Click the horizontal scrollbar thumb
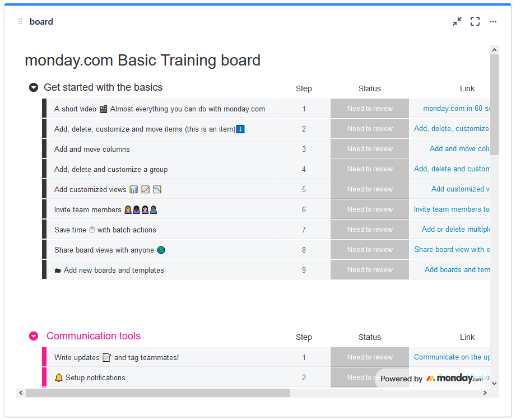516x420 pixels. pyautogui.click(x=158, y=393)
